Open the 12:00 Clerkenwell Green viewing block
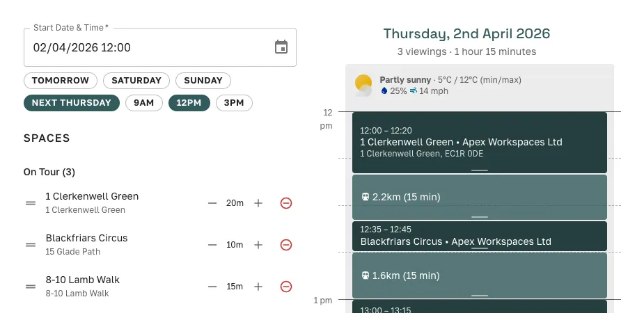The width and height of the screenshot is (644, 336). 479,142
